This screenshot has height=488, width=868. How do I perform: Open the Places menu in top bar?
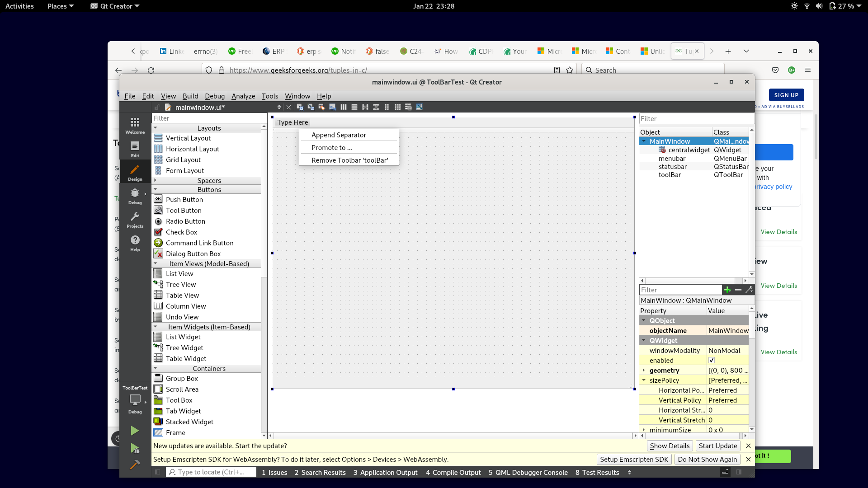[x=60, y=6]
